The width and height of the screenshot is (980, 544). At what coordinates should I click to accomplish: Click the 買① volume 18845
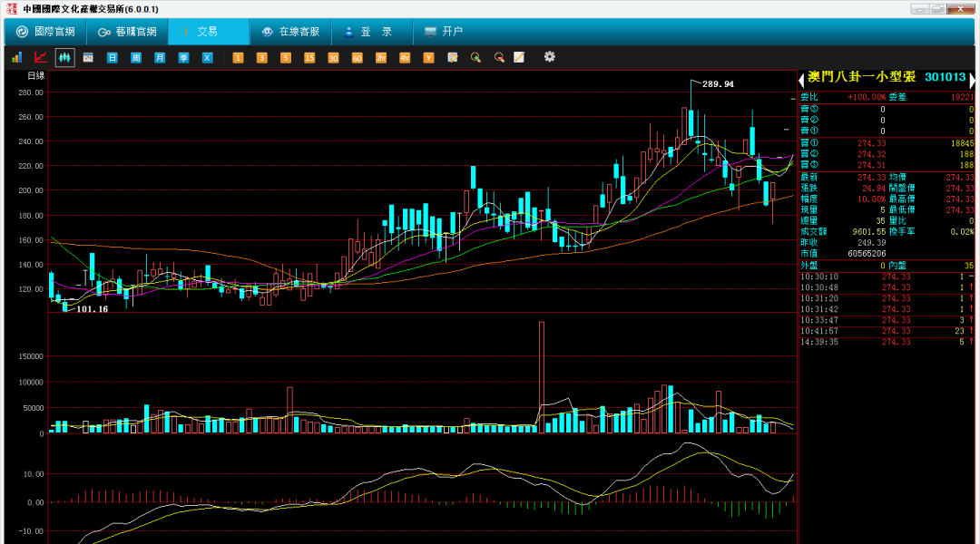click(962, 143)
